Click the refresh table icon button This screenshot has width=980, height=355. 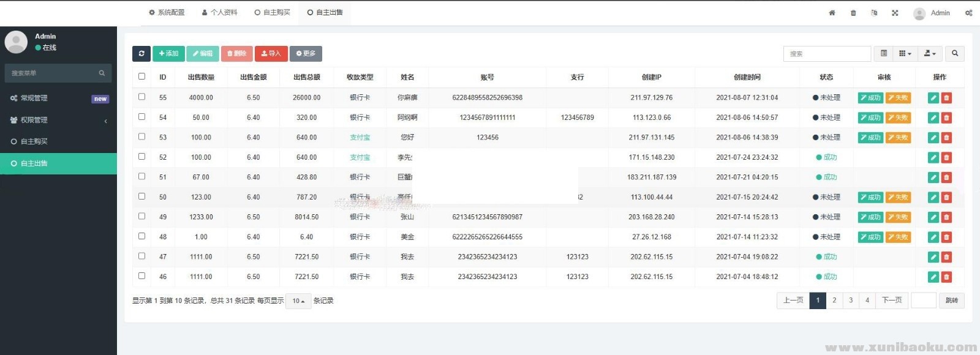(141, 54)
